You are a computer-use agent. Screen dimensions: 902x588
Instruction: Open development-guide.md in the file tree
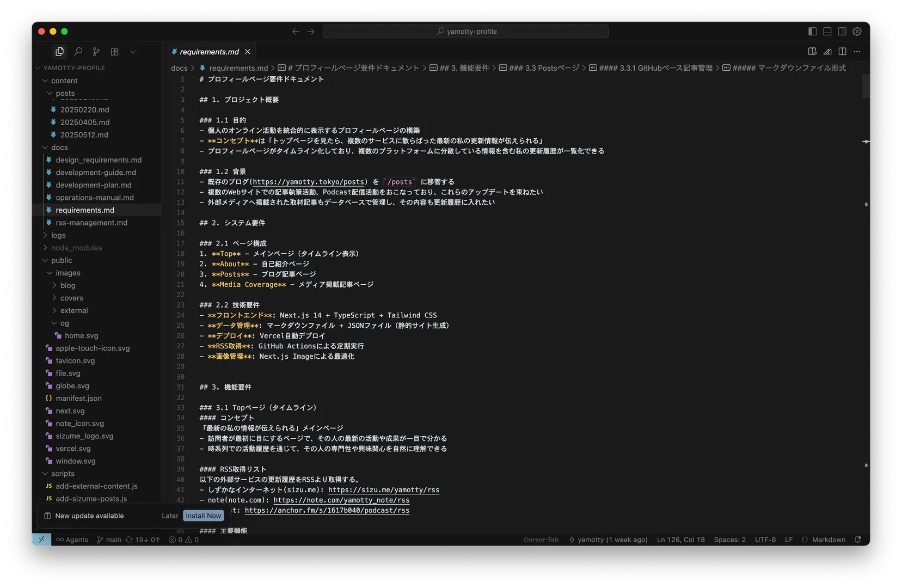coord(96,173)
